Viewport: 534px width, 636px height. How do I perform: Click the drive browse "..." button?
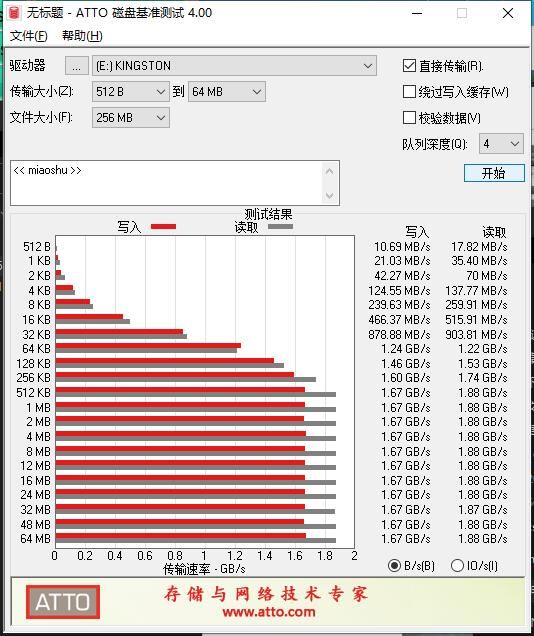tap(77, 65)
